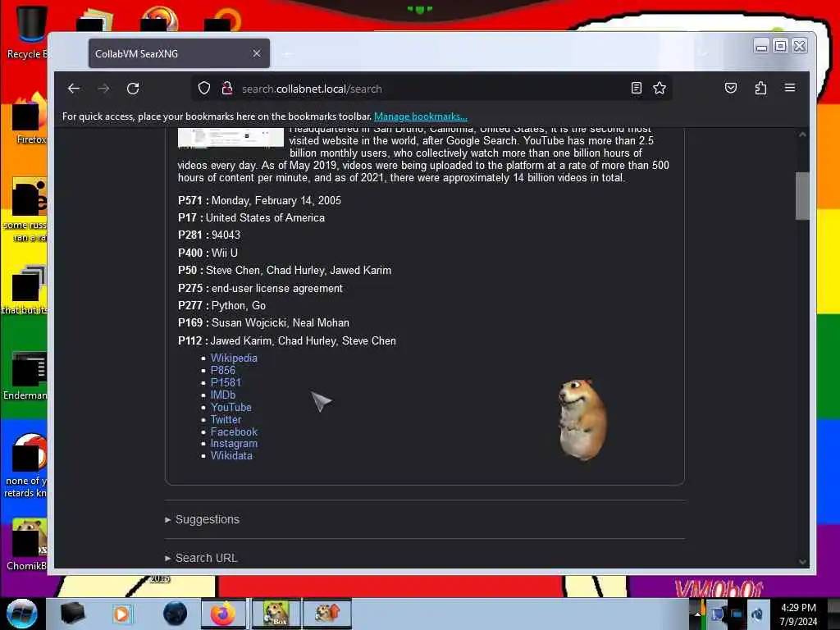Launch the media player taskbar icon

click(x=121, y=614)
